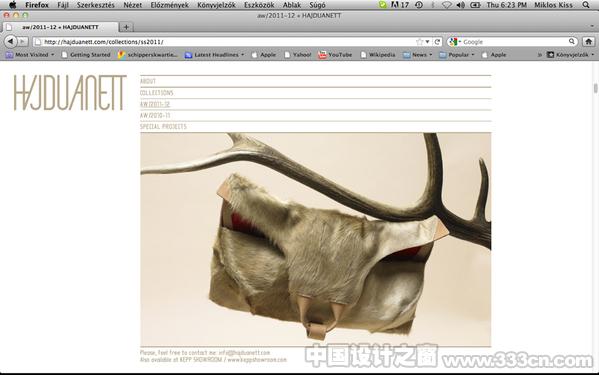Open the SPECIAL PROJECTS link
The image size is (599, 375).
[x=163, y=126]
